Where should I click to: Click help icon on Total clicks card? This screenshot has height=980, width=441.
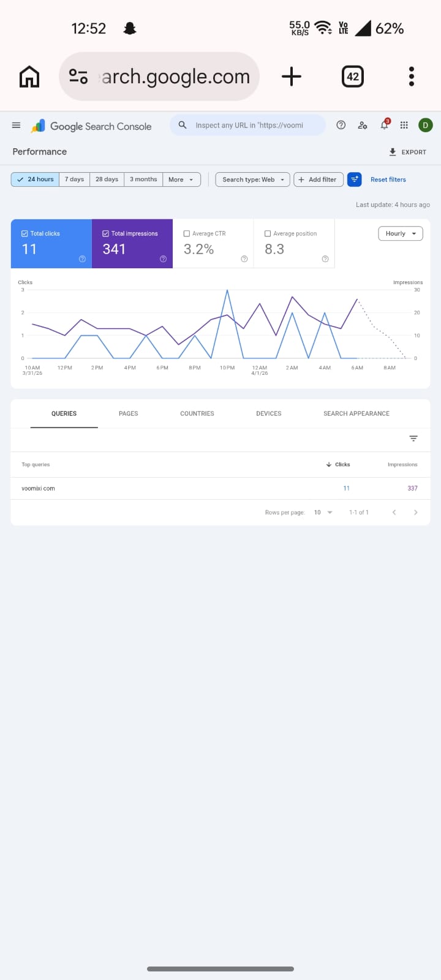[x=82, y=259]
